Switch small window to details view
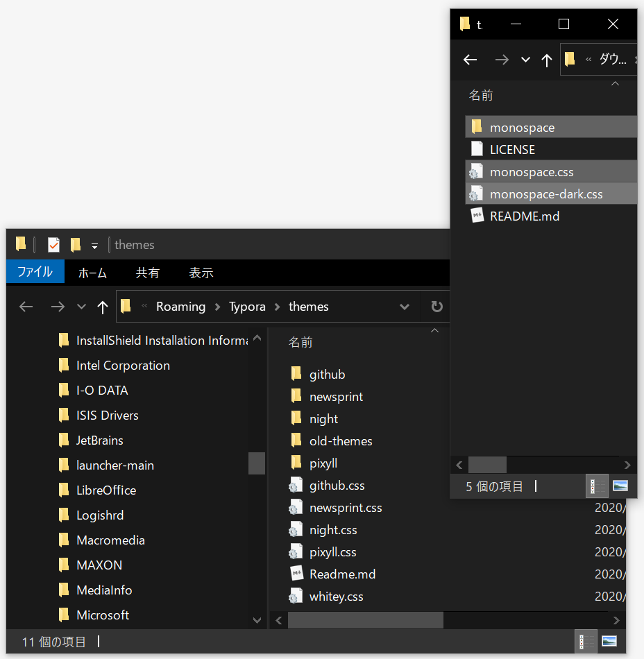Viewport: 644px width, 659px height. point(597,486)
